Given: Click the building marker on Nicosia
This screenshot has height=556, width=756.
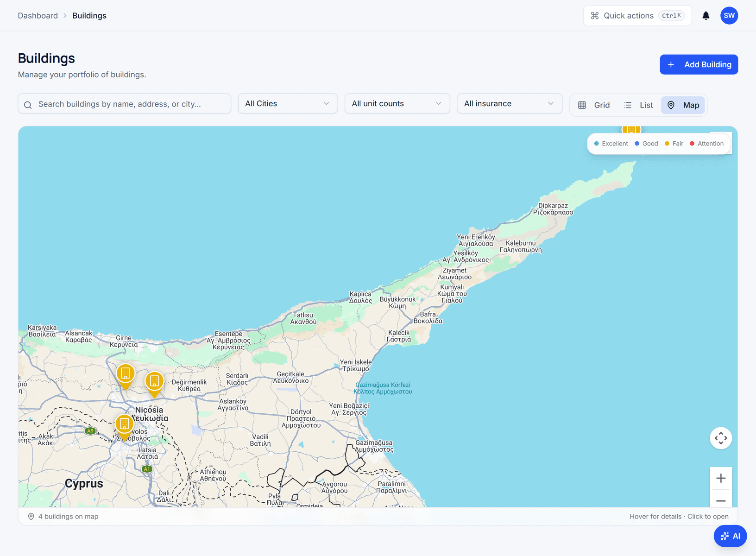Looking at the screenshot, I should tap(124, 426).
